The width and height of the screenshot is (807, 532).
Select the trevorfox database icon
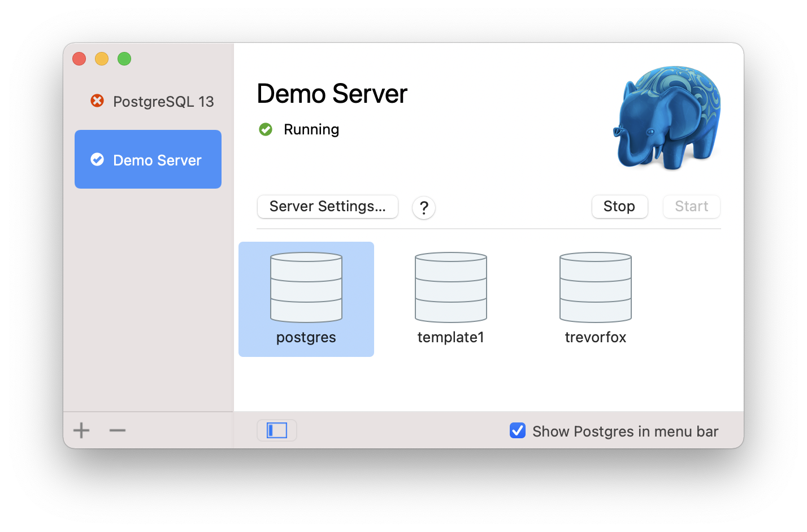point(596,287)
